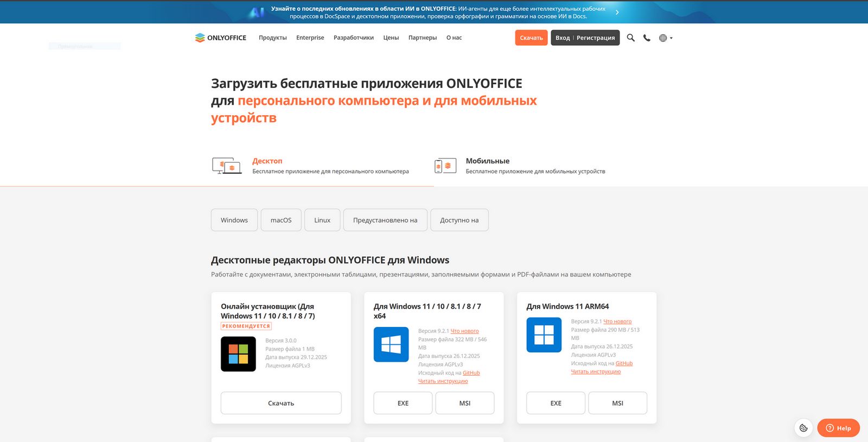The height and width of the screenshot is (442, 868).
Task: Select the Предустановлено на filter
Action: 385,220
